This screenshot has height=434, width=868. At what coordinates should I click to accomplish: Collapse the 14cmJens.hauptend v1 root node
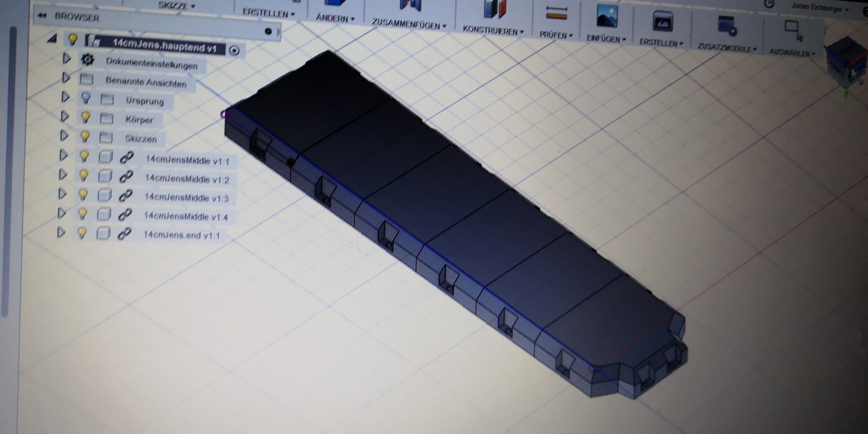point(52,38)
